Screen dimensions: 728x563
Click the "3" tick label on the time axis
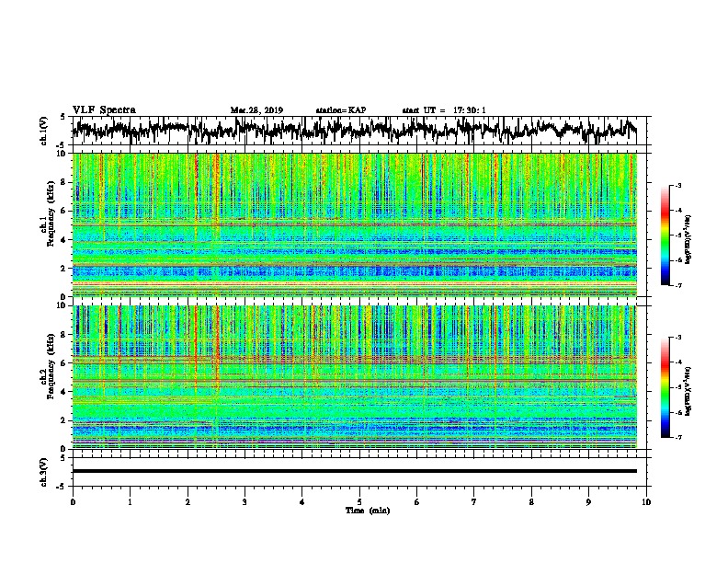[x=245, y=502]
